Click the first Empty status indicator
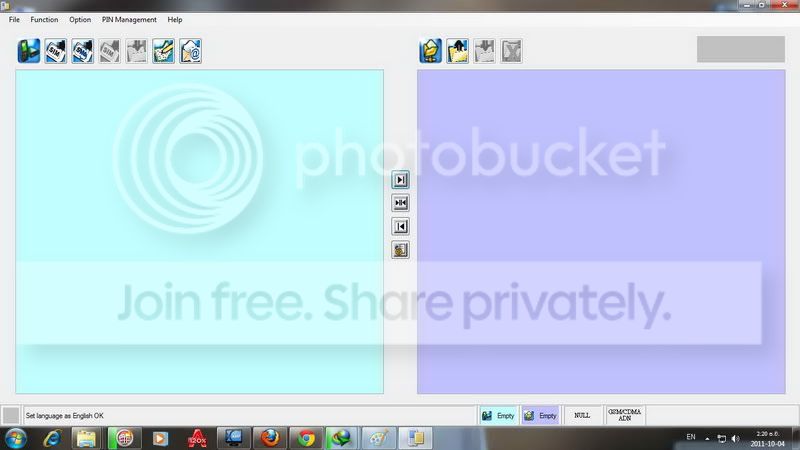The image size is (800, 450). [x=498, y=416]
